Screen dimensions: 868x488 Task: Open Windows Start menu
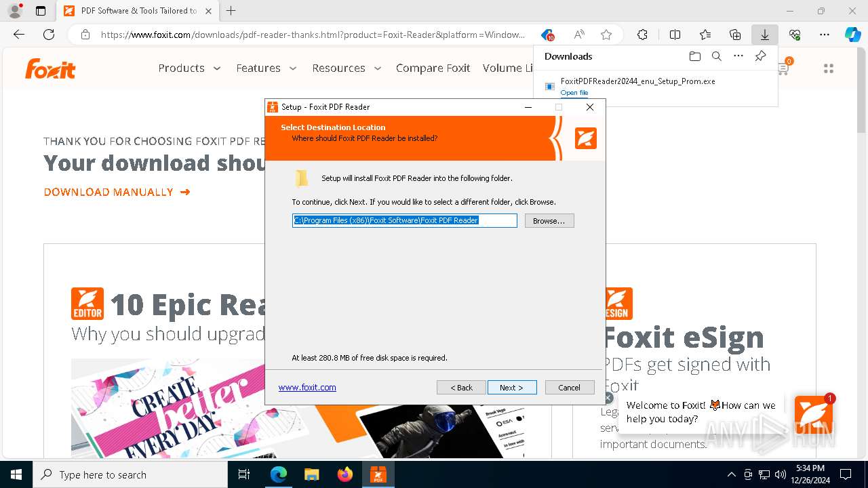16,474
